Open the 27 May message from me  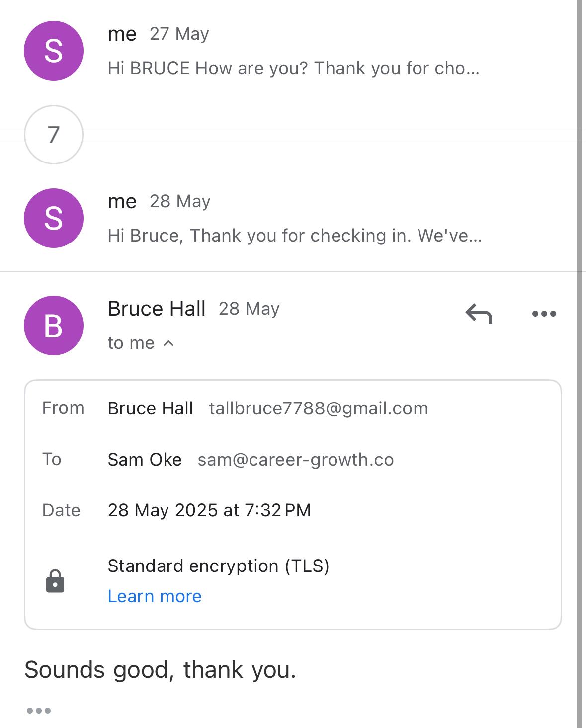[x=293, y=68]
